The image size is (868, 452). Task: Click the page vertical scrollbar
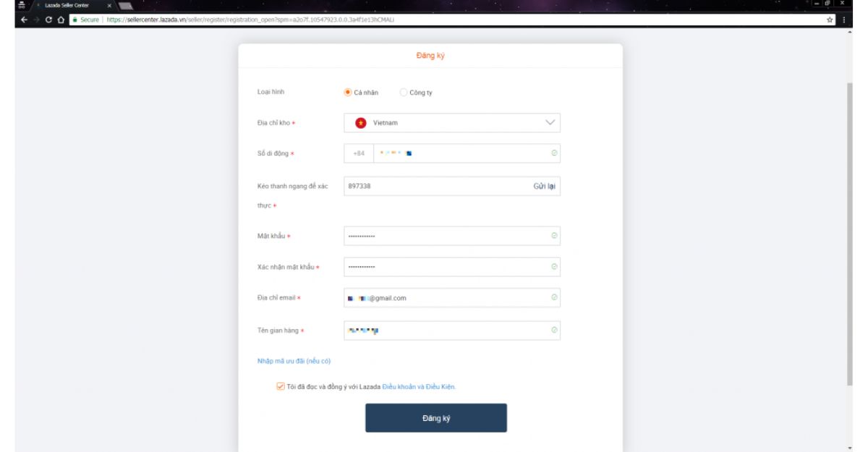(x=850, y=234)
